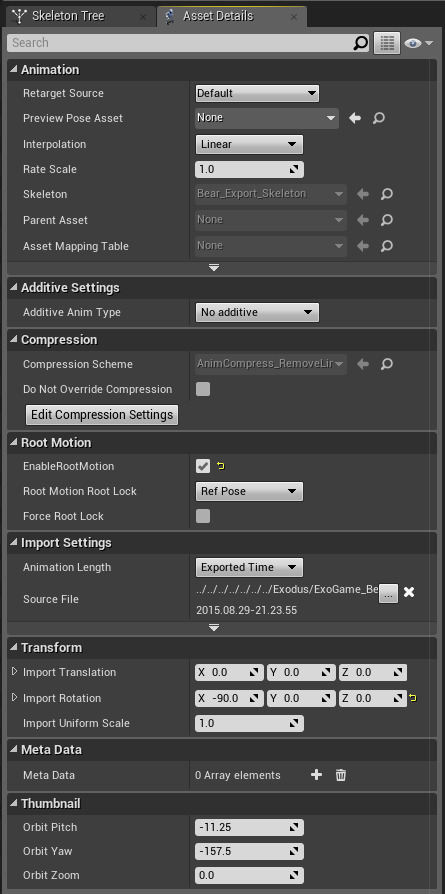Show advanced Import Settings properties arrow
This screenshot has height=894, width=445.
tap(214, 627)
